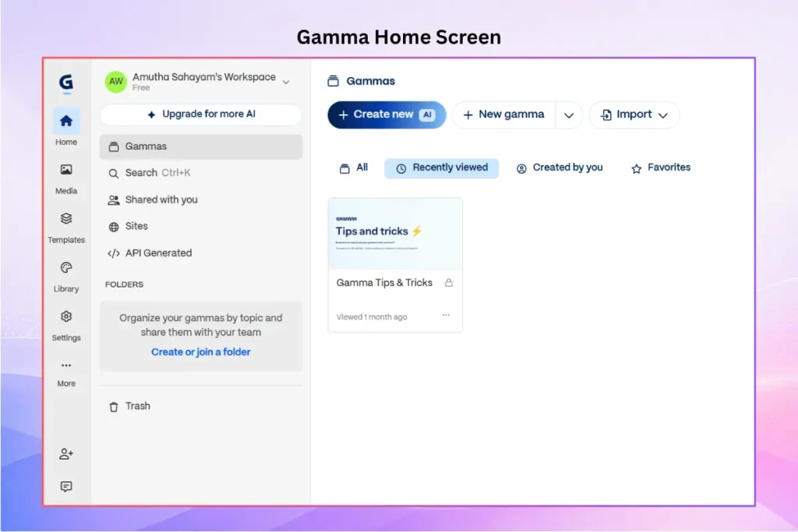Open API Generated list
Image resolution: width=798 pixels, height=532 pixels.
[x=201, y=253]
